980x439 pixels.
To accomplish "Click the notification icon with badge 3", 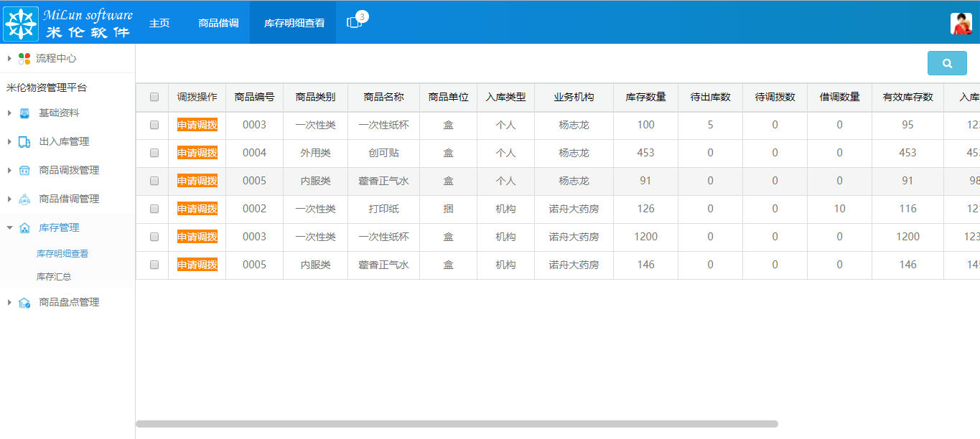I will click(353, 21).
